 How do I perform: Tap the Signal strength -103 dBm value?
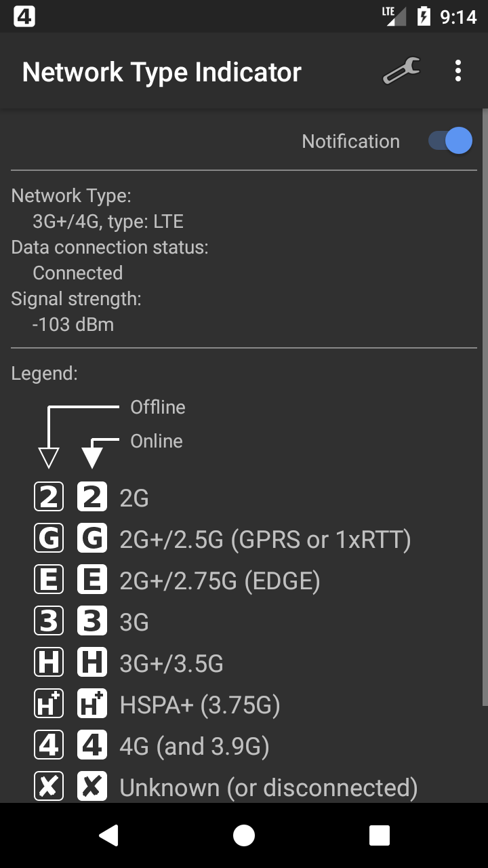(73, 324)
